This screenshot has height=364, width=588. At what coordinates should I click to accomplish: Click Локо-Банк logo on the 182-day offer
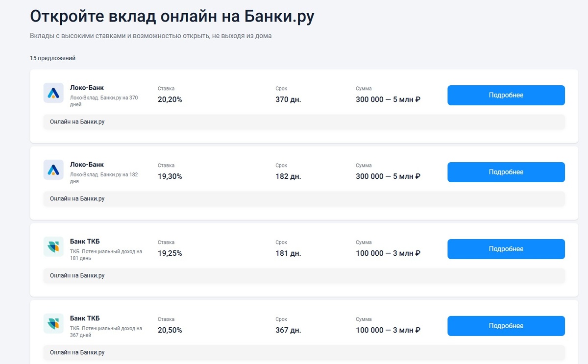(53, 170)
